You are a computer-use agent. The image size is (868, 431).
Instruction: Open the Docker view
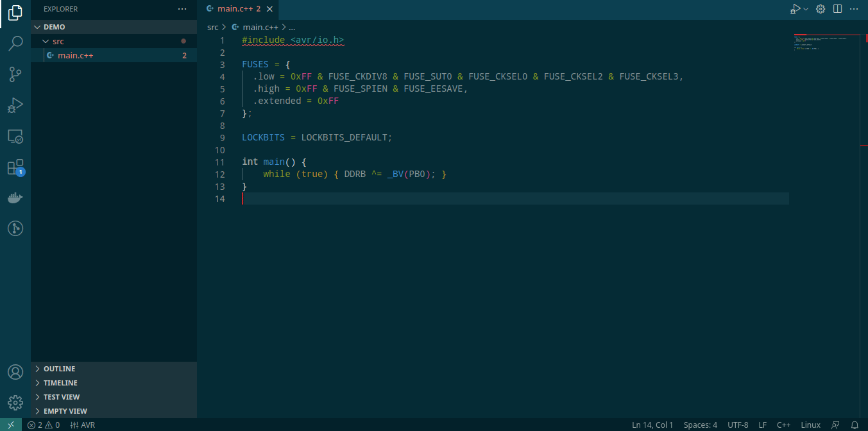(x=15, y=198)
